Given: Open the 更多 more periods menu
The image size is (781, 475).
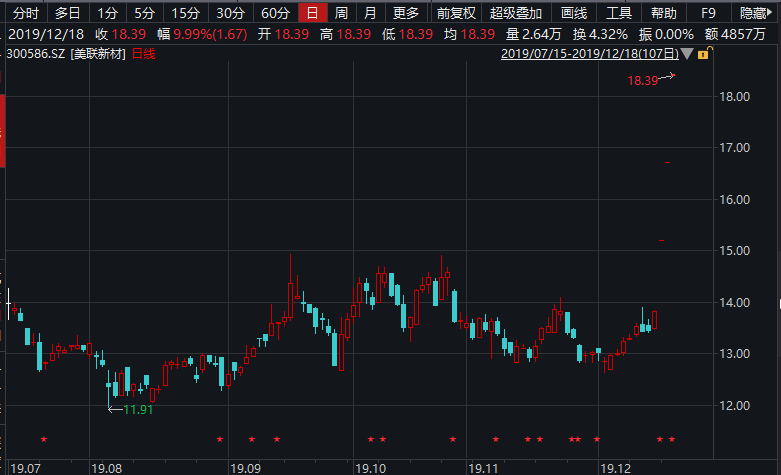Looking at the screenshot, I should pos(406,13).
